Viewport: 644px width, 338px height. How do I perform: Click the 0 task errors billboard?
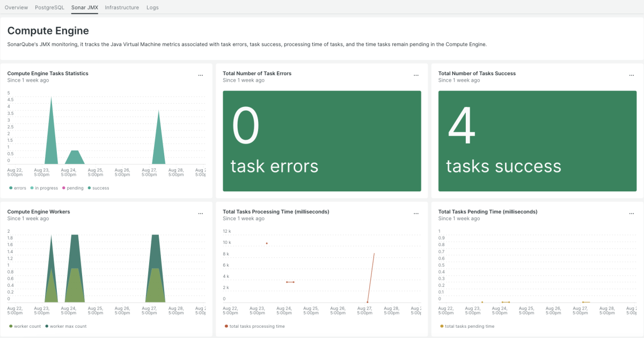click(x=321, y=141)
